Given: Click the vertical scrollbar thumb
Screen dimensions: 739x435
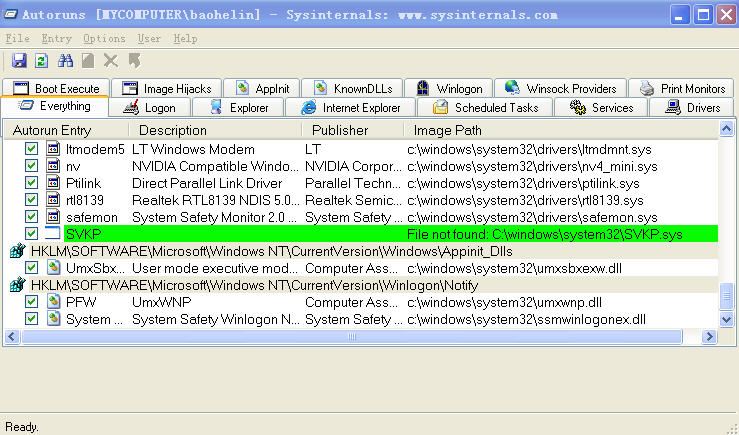Looking at the screenshot, I should tap(726, 296).
